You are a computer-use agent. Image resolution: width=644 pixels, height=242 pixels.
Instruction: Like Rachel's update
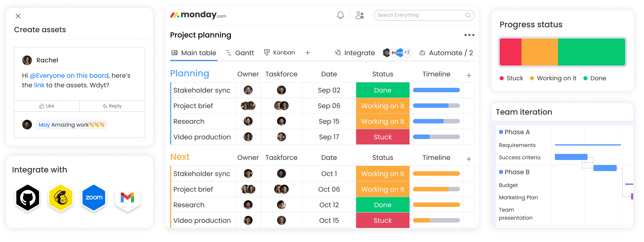47,106
